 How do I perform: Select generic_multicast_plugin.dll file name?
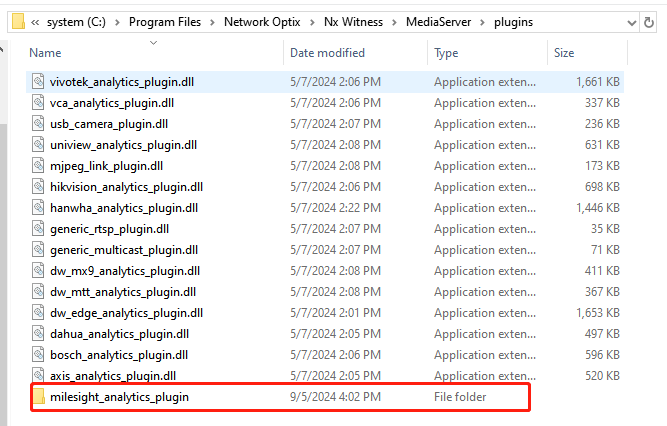[x=124, y=250]
